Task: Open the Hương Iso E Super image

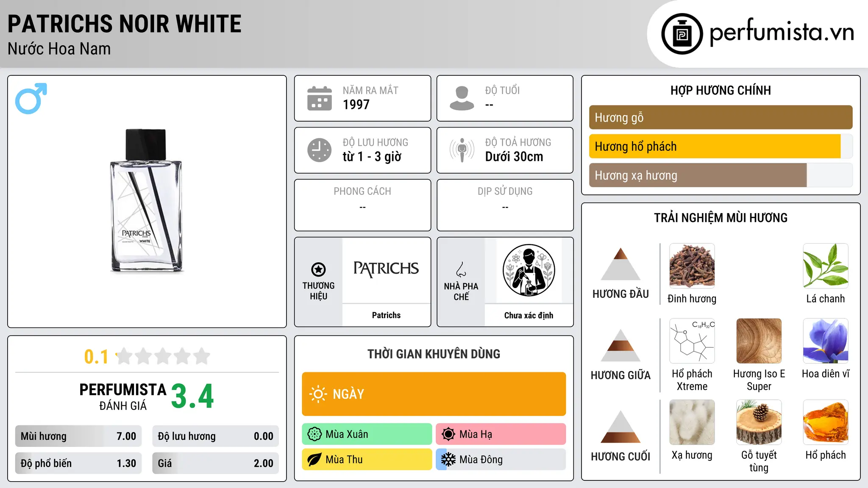Action: point(759,341)
